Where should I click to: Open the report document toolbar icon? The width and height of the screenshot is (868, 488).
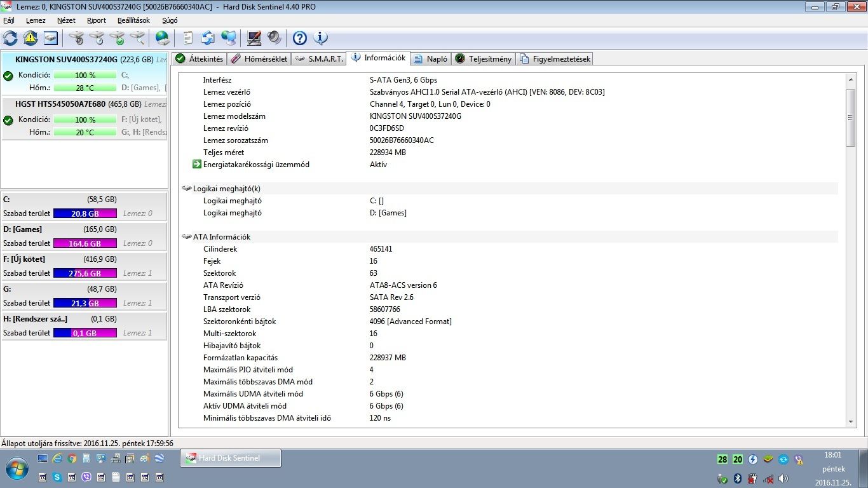pyautogui.click(x=188, y=38)
